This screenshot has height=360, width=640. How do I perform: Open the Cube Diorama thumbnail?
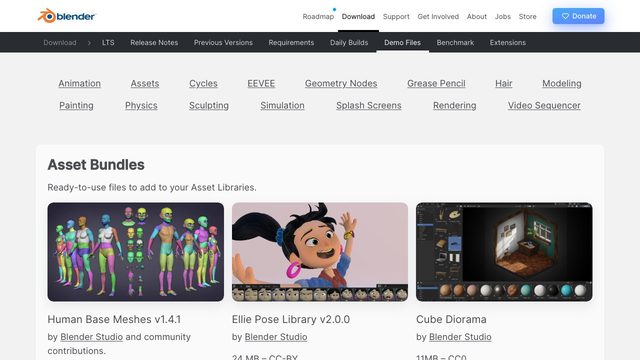(504, 252)
